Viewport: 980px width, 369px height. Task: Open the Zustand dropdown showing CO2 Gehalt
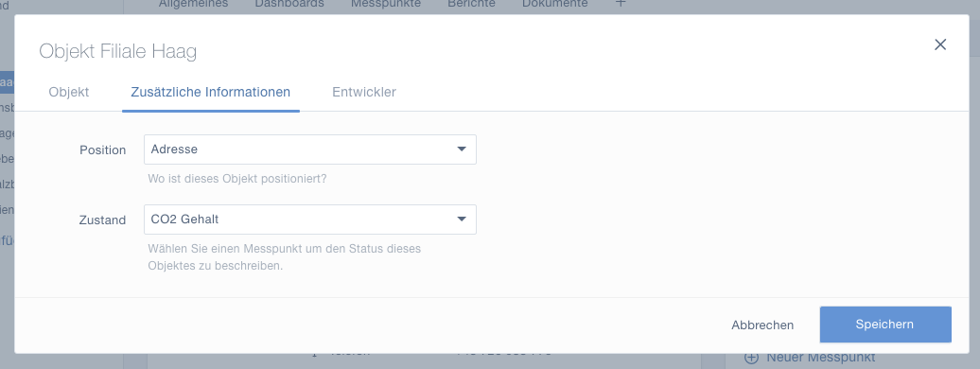click(x=310, y=220)
